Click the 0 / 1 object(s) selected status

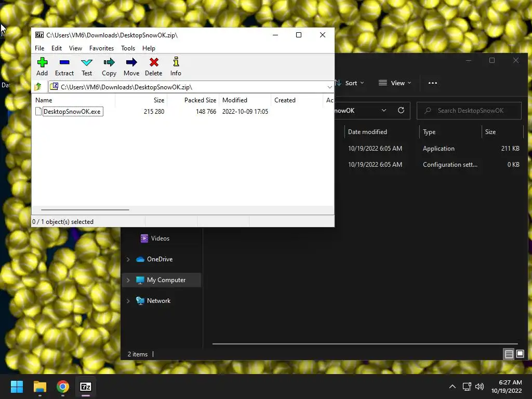point(63,221)
